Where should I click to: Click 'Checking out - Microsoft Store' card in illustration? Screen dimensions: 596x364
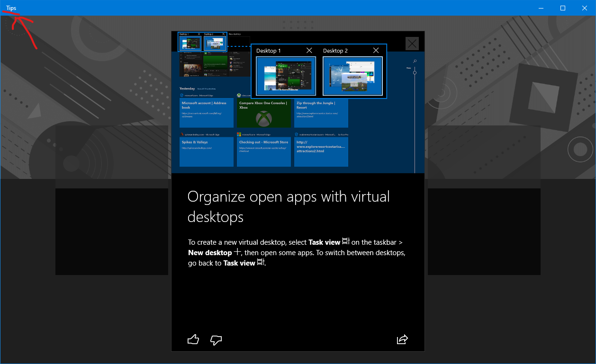click(x=264, y=151)
